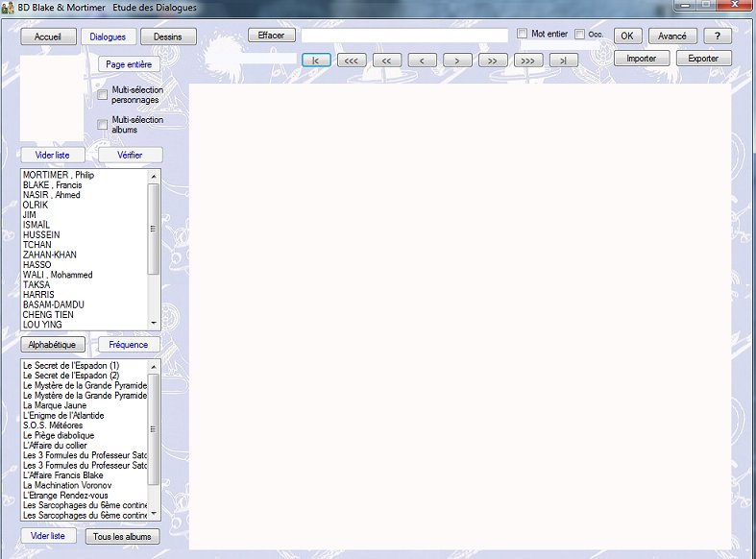Click the Exporter button

pyautogui.click(x=703, y=59)
